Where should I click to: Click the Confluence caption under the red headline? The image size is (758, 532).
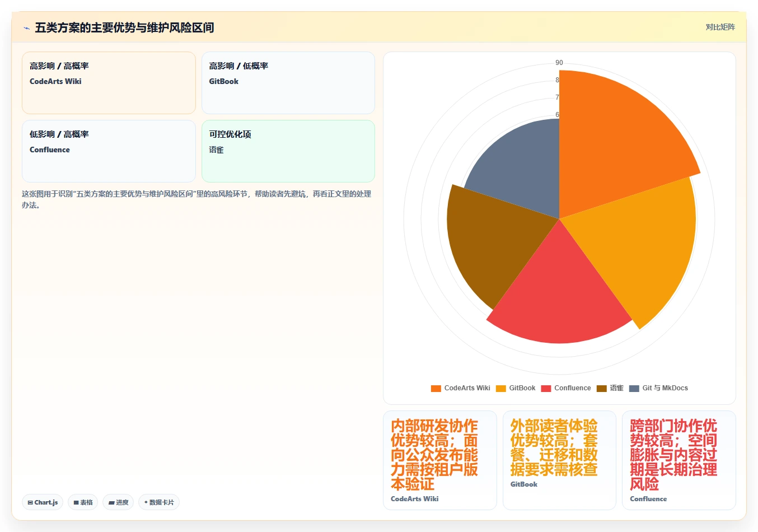click(x=648, y=499)
